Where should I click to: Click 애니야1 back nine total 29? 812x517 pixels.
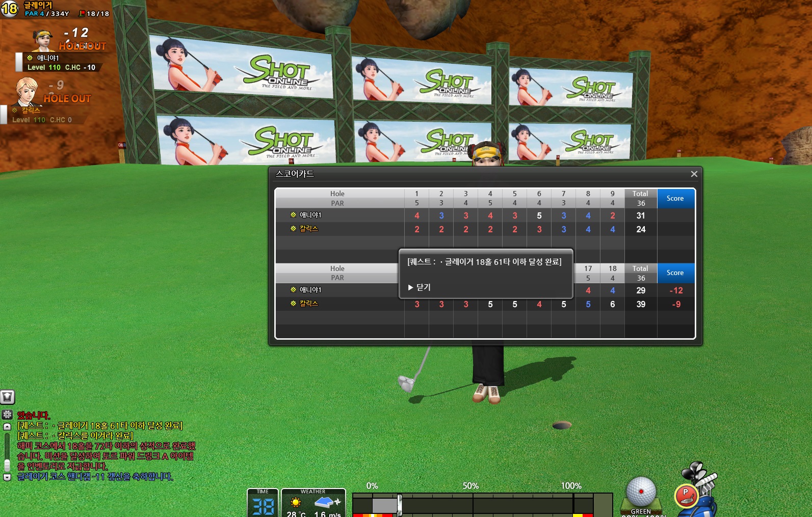pyautogui.click(x=641, y=290)
